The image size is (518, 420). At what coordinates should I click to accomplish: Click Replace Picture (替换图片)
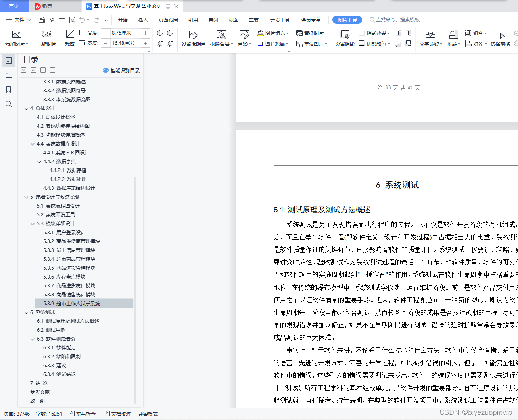(x=310, y=33)
